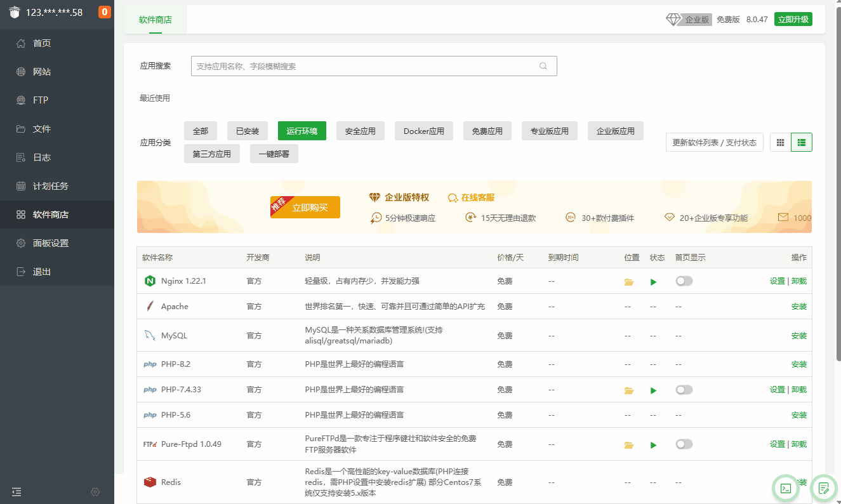Toggle PHP-7.4.33 homepage display switch
The image size is (841, 504).
[x=684, y=390]
